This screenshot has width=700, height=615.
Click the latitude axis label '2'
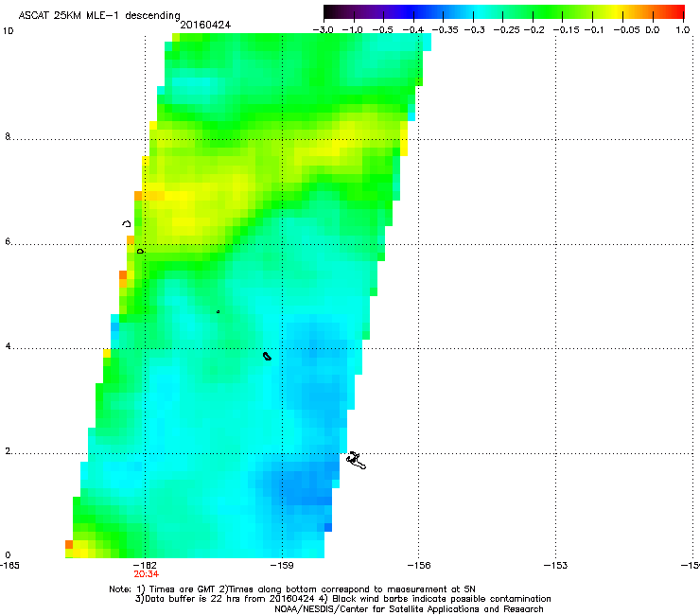(8, 451)
